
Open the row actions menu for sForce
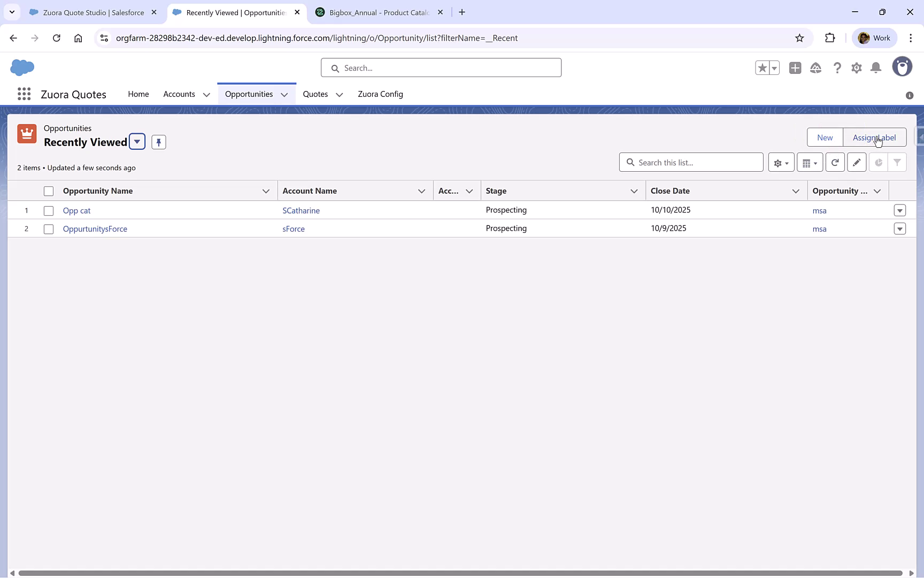900,229
